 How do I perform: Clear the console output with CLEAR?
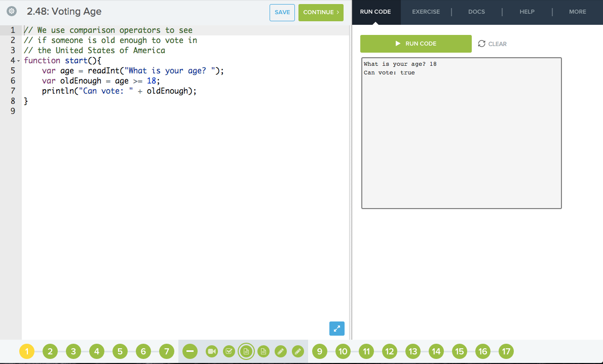tap(497, 44)
